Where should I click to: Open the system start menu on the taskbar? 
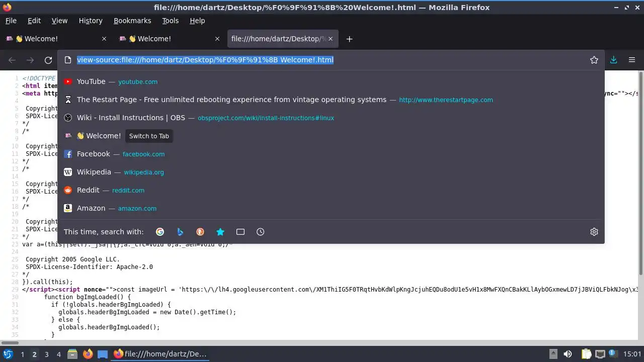point(8,354)
